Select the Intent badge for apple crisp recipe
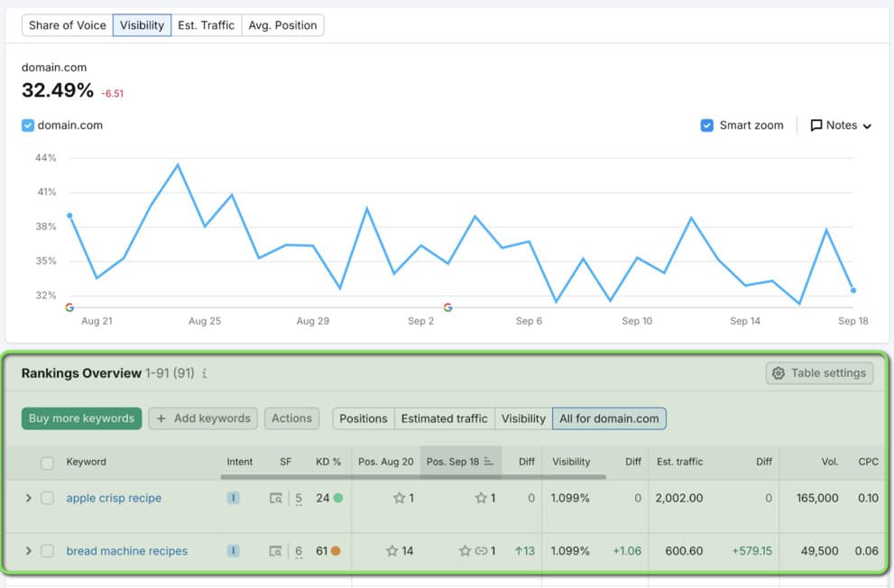 (x=234, y=498)
